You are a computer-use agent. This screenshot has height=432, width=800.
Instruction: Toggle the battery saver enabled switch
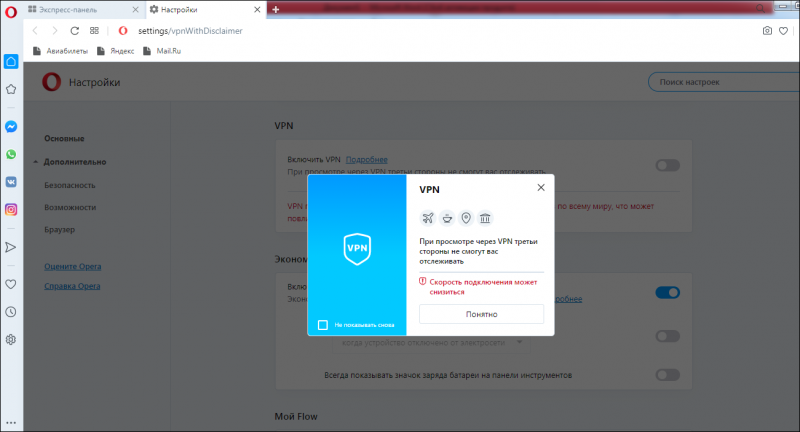[667, 292]
